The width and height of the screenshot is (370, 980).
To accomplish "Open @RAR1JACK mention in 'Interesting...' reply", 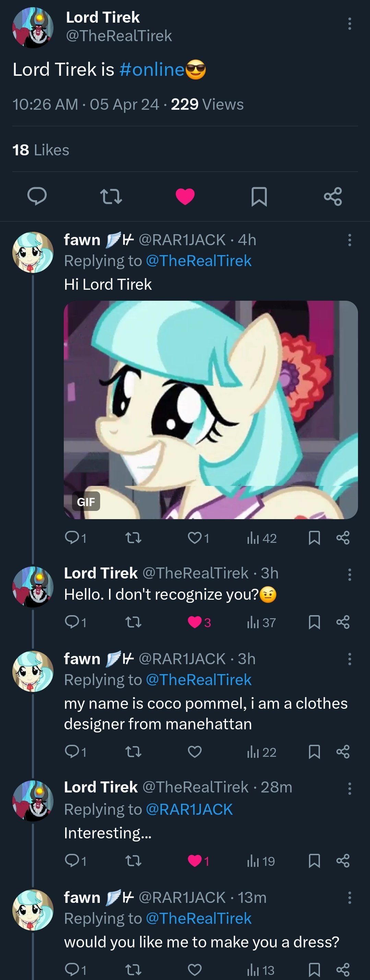I will (x=189, y=810).
